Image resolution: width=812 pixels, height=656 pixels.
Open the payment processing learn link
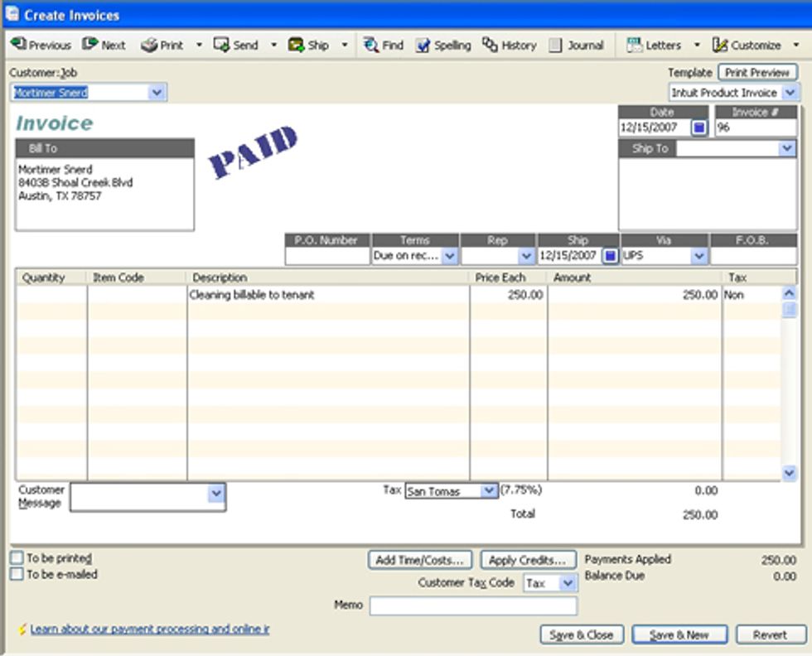pyautogui.click(x=150, y=629)
